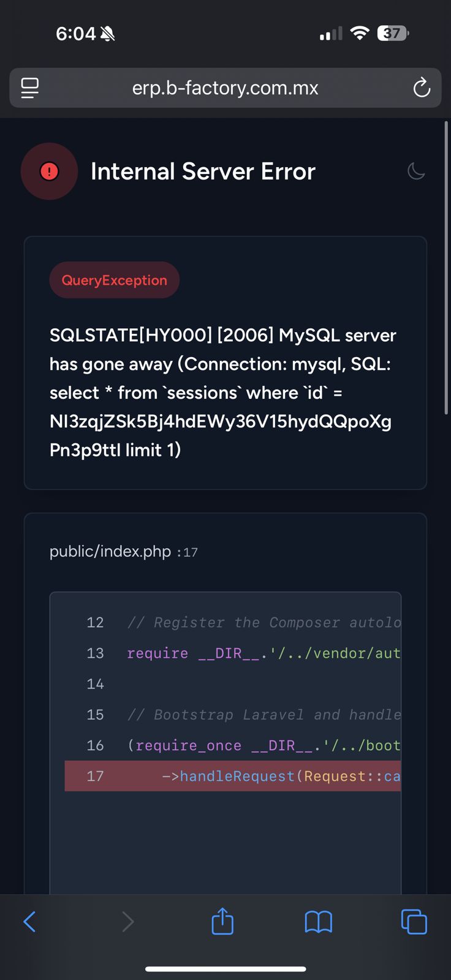The width and height of the screenshot is (451, 980).
Task: Show open tabs with the tabs icon
Action: (414, 921)
